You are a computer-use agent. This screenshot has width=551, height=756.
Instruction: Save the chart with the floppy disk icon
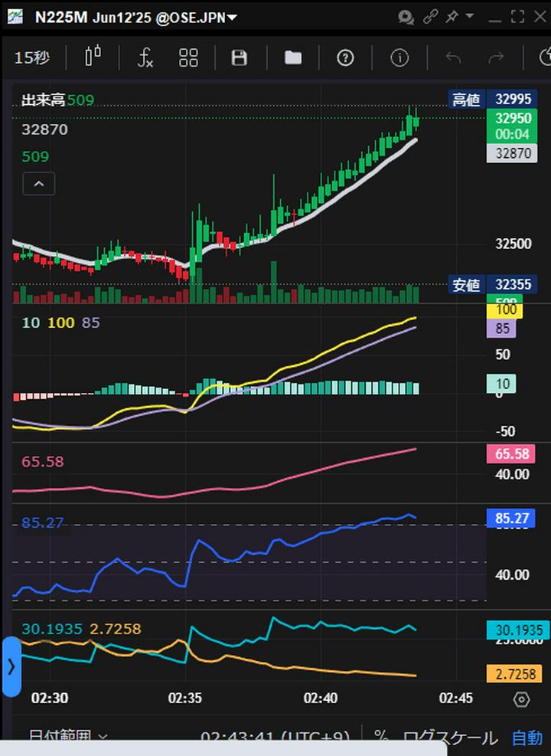tap(240, 57)
